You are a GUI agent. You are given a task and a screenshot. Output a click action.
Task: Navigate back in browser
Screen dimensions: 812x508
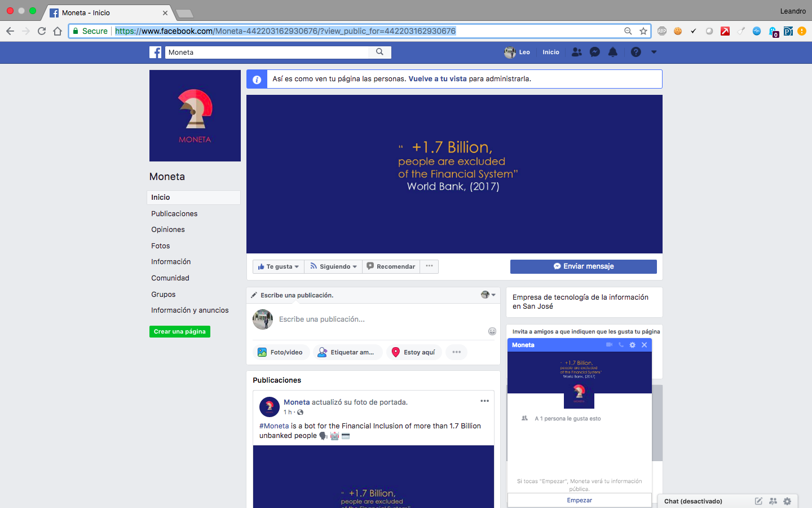(x=10, y=31)
